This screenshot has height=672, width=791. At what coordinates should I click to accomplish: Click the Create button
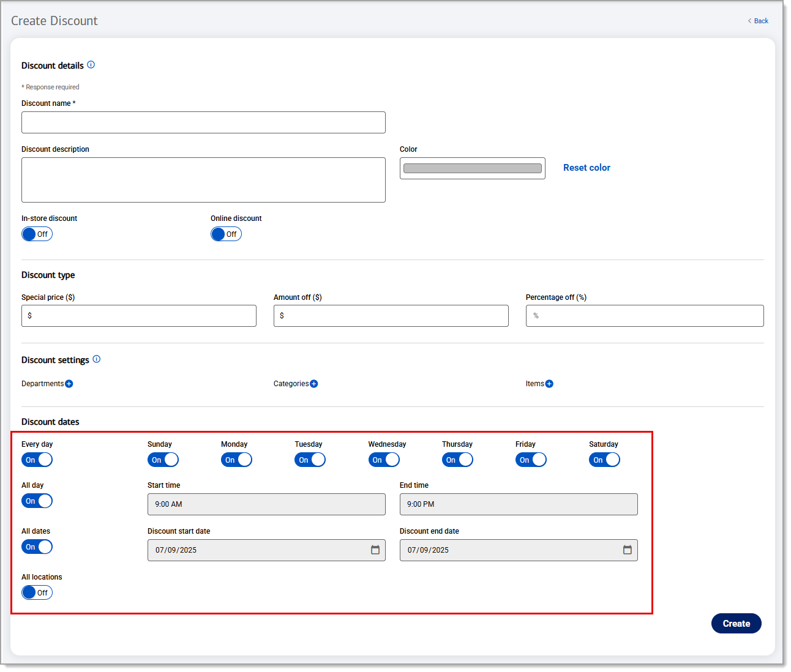click(737, 624)
